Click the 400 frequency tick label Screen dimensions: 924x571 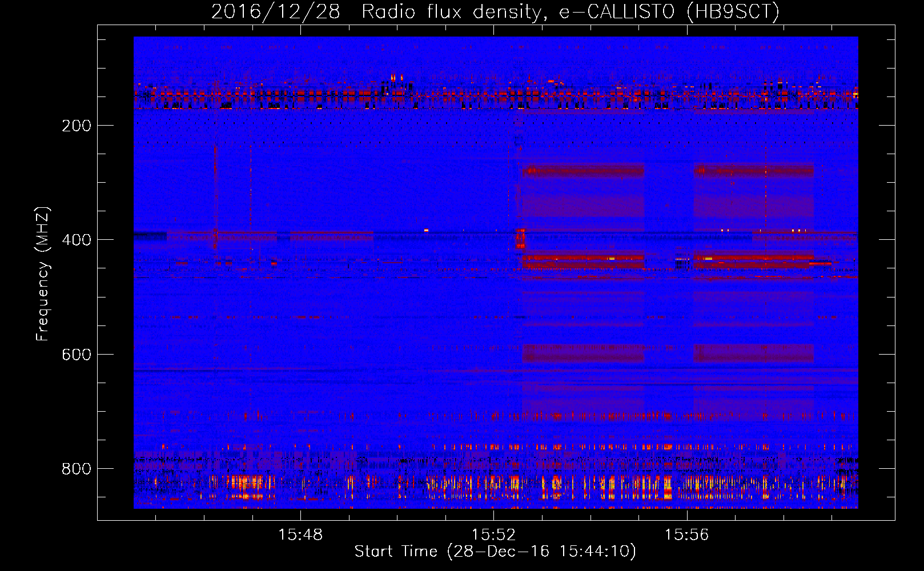pyautogui.click(x=77, y=240)
